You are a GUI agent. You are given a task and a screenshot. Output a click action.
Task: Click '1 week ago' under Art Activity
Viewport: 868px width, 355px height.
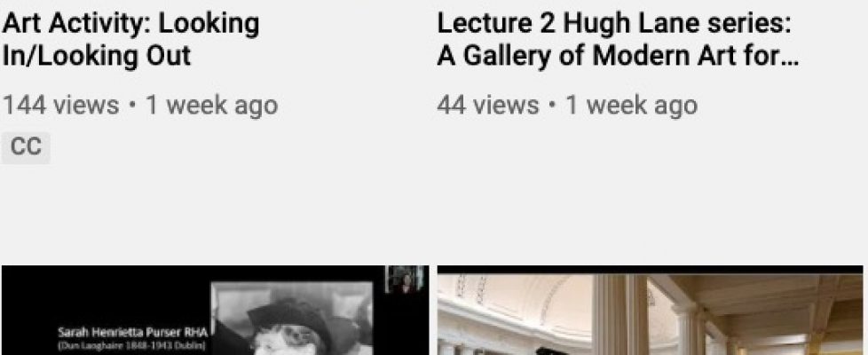pos(211,106)
